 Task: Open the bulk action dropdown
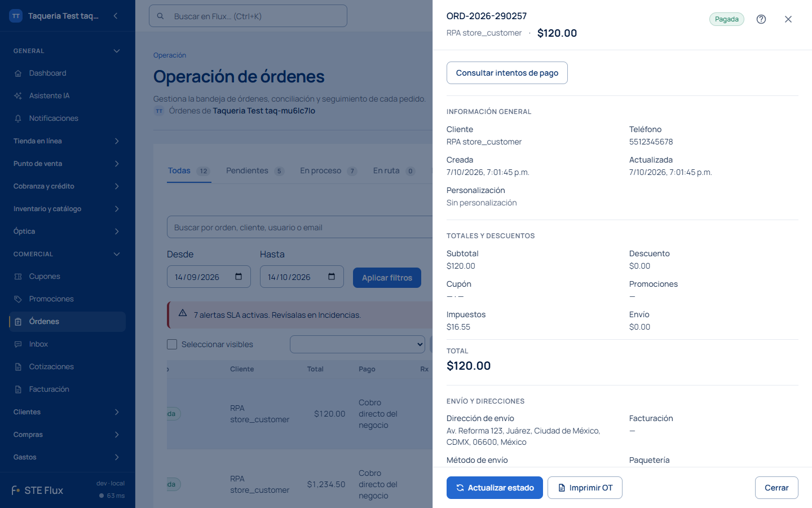point(358,344)
